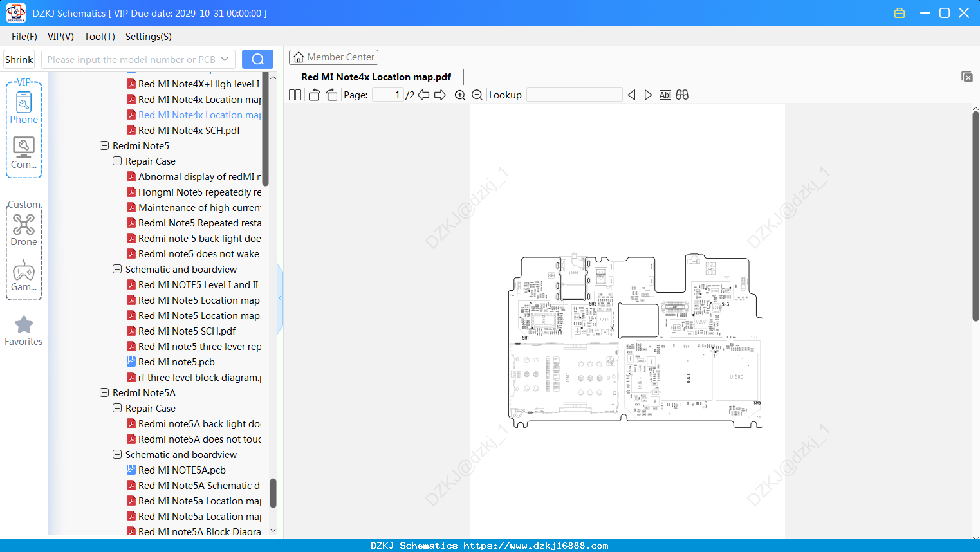
Task: Collapse Redmi Note5 Repair Case folder
Action: point(117,161)
